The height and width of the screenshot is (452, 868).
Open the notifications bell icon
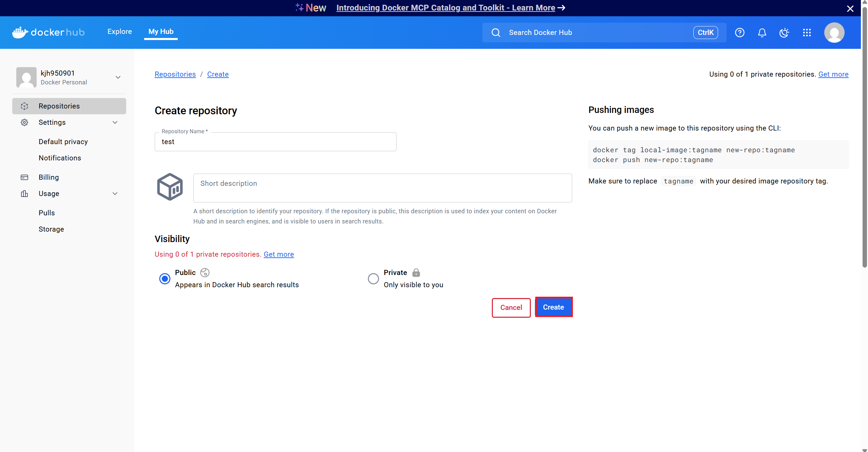click(762, 33)
